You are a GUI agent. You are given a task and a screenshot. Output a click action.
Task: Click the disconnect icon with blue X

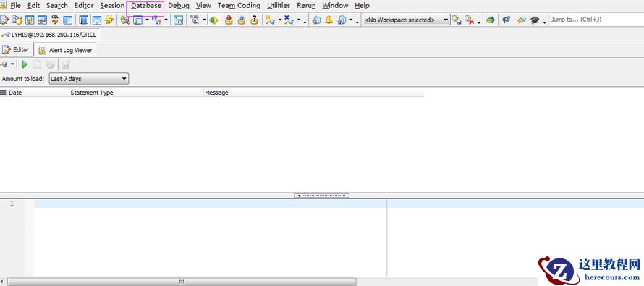point(289,20)
